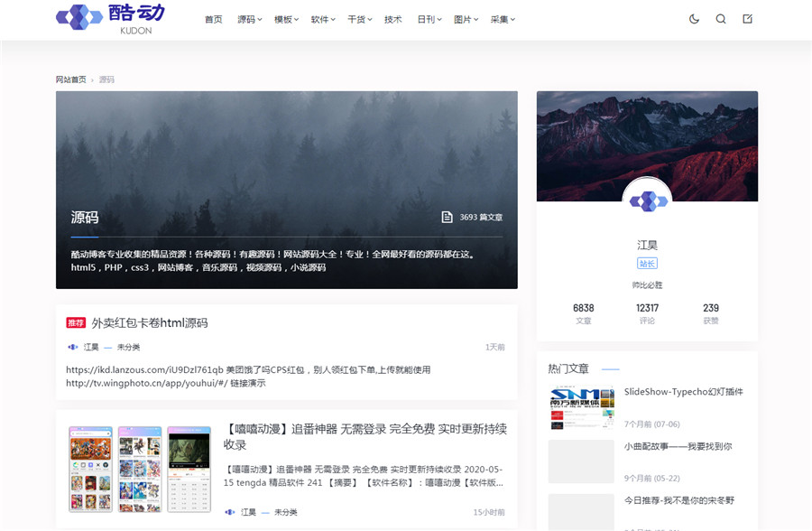The width and height of the screenshot is (812, 531).
Task: Expand the 采集 menu
Action: 503,19
